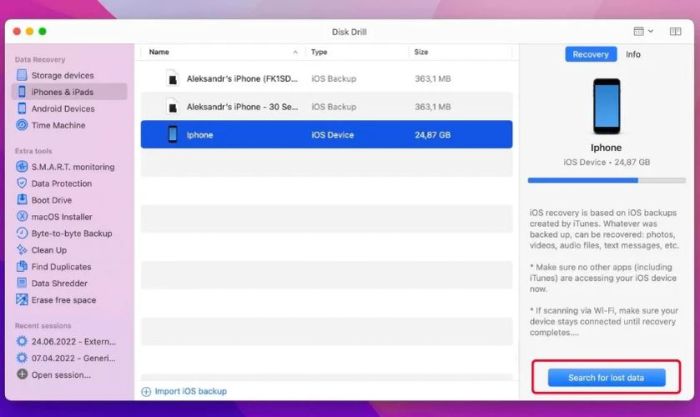Screen dimensions: 700x417
Task: Click gear icon of 24.06.2022 session
Action: [22, 342]
